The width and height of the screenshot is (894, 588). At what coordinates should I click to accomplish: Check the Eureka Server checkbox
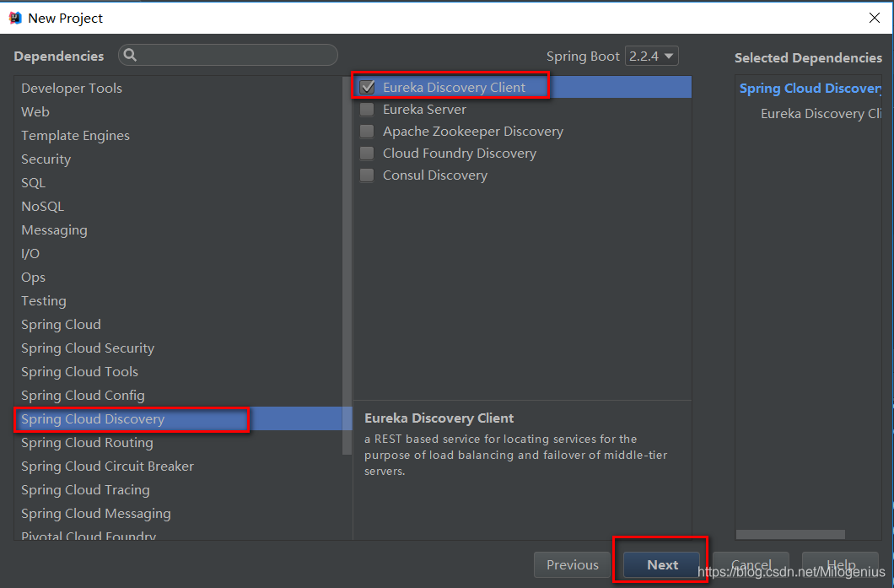click(367, 110)
